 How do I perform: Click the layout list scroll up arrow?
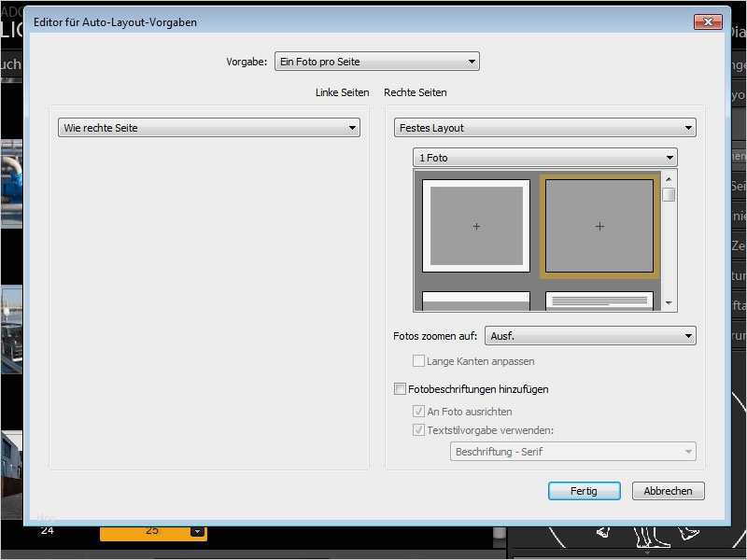[669, 179]
